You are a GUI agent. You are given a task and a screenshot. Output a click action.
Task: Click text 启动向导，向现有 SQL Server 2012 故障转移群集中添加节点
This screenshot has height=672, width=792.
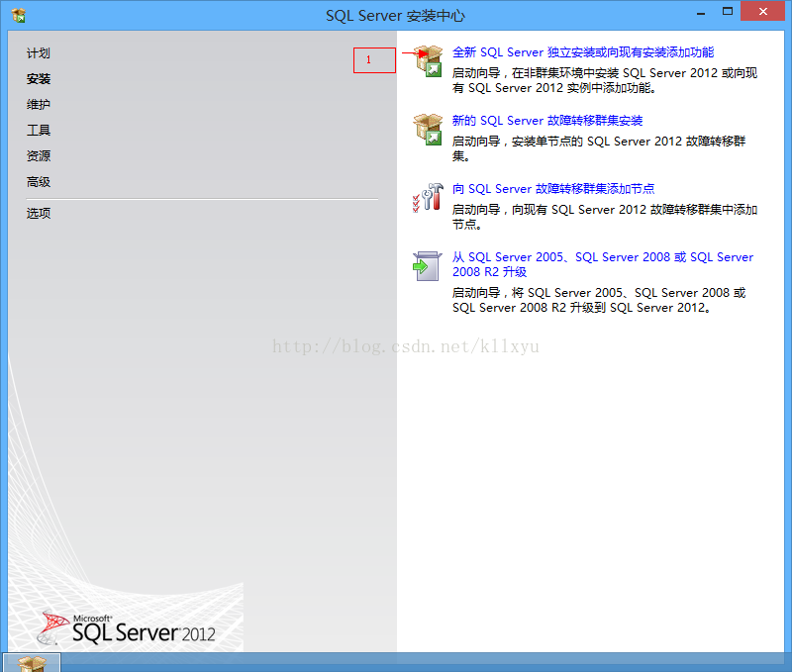(x=605, y=217)
